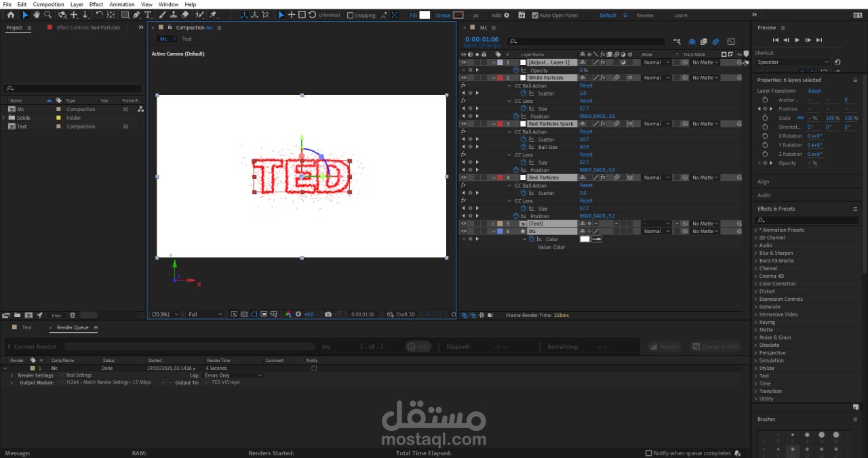Open the resolution Full dropdown

coord(205,314)
